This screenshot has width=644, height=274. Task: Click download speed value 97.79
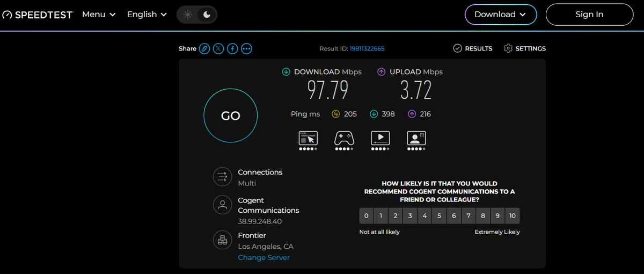click(328, 90)
